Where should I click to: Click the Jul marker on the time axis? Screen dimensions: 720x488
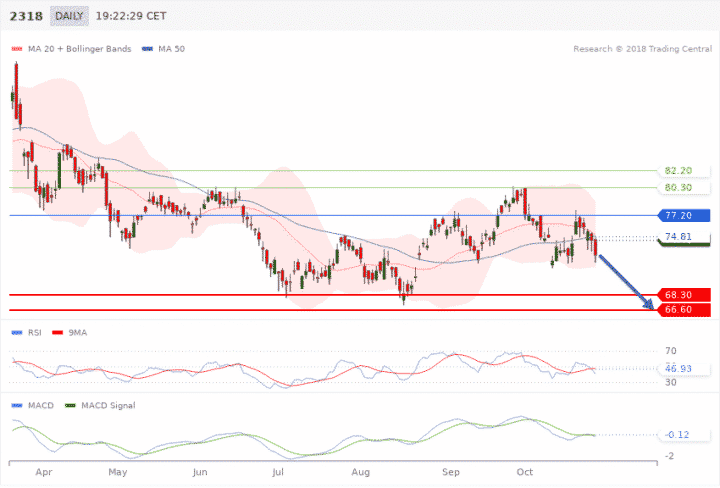pyautogui.click(x=279, y=470)
